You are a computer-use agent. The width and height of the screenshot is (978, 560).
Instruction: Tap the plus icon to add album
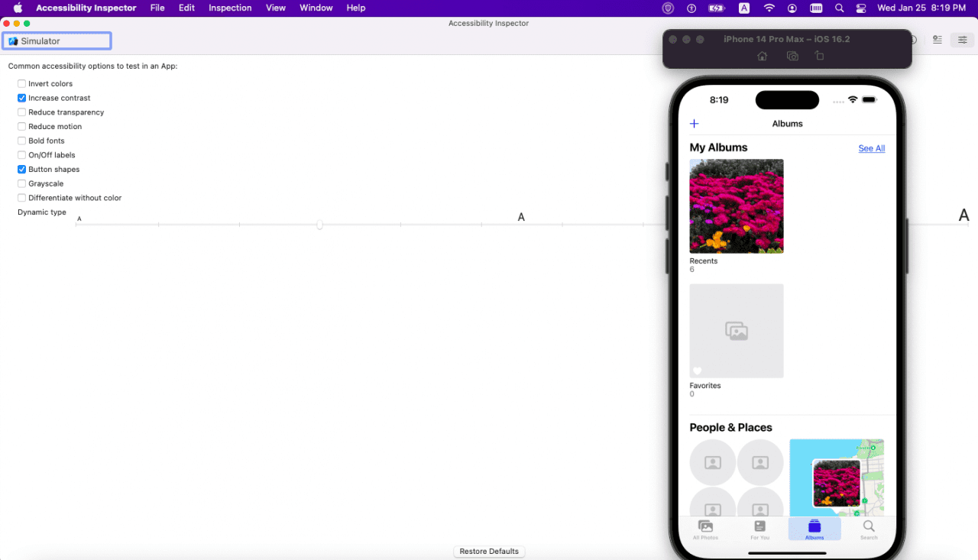click(694, 124)
